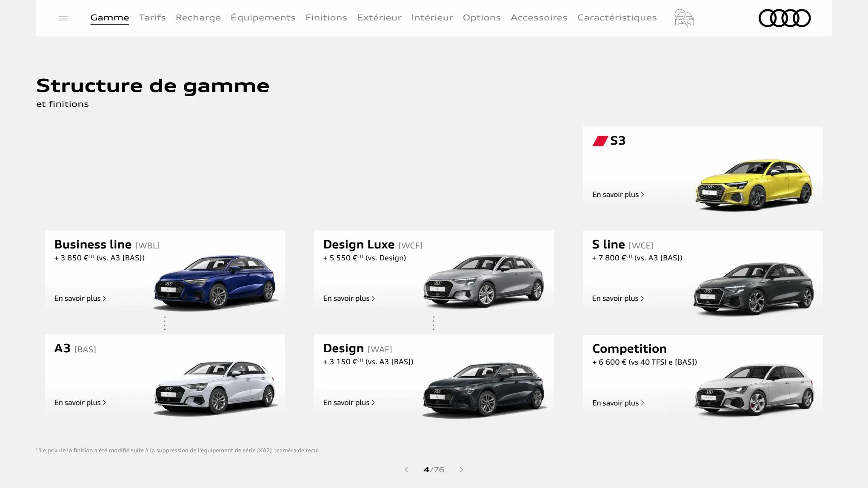
Task: Open the hamburger menu icon
Action: coord(63,18)
